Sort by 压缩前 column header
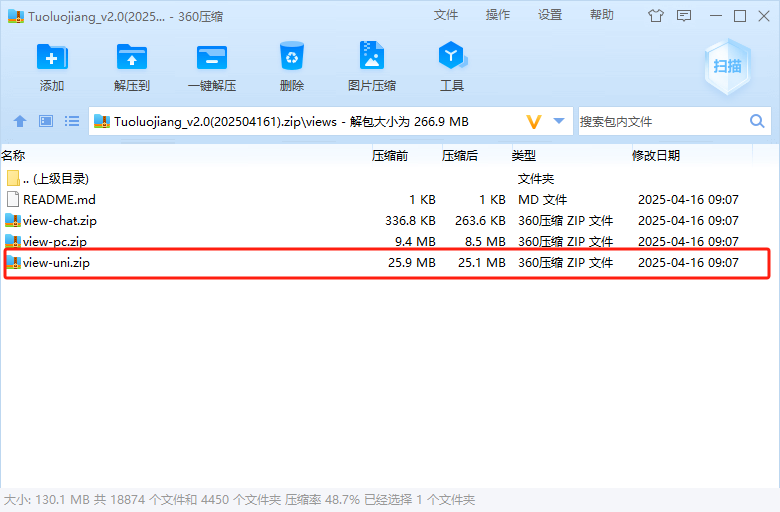 [390, 156]
